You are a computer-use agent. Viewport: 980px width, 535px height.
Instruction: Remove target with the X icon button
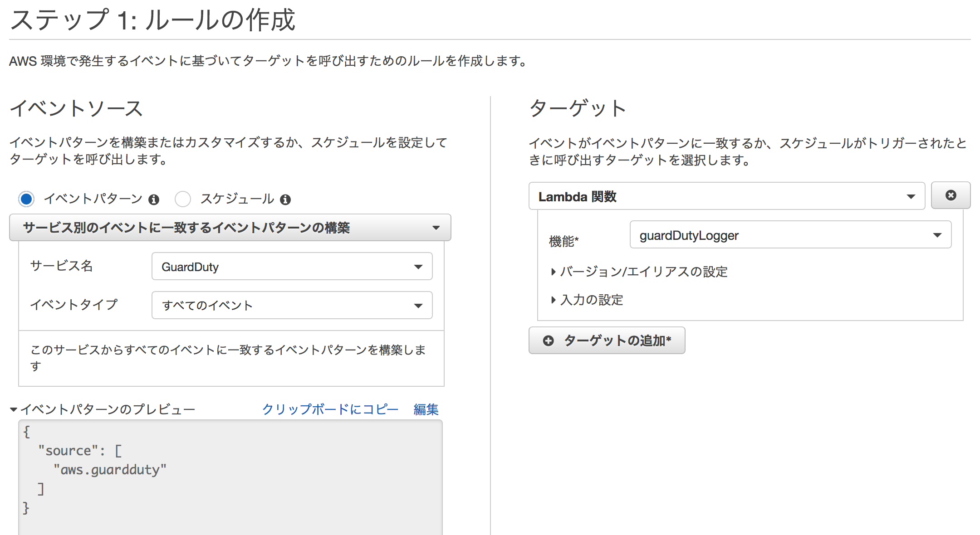[951, 195]
